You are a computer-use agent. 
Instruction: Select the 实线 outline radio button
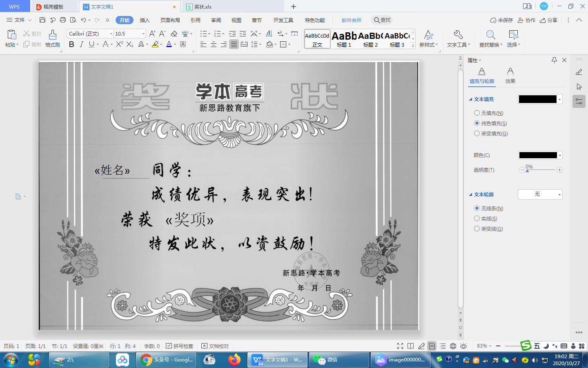tap(477, 218)
